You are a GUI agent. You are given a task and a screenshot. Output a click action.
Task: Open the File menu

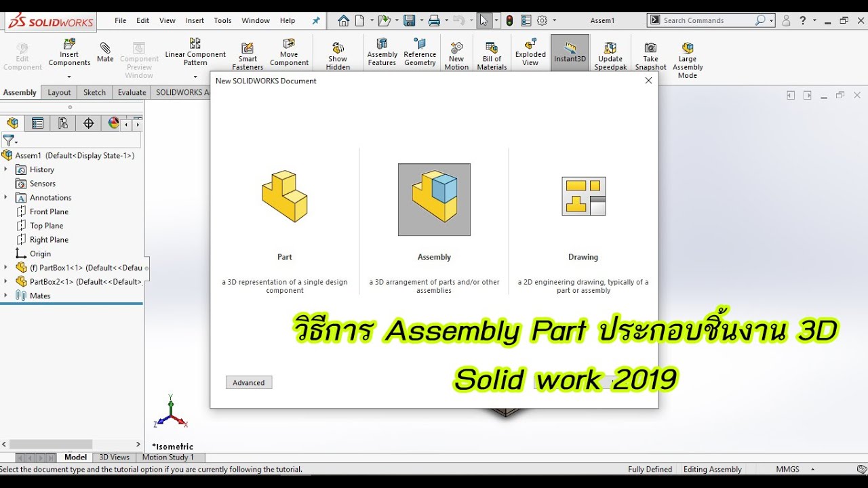120,20
